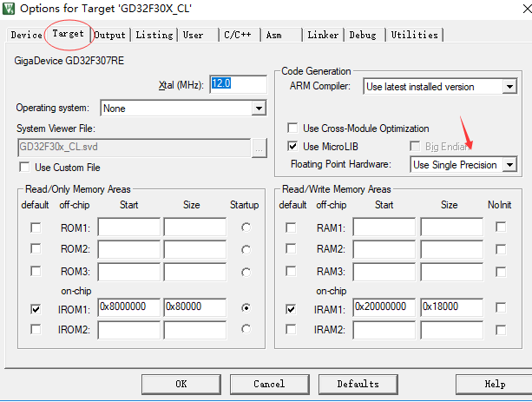Check the Use Custom File option
532x402 pixels.
(x=24, y=167)
